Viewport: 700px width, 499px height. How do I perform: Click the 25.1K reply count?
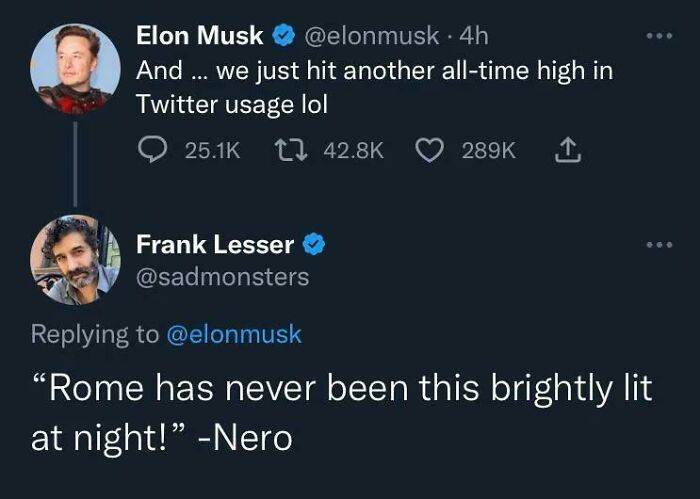point(212,150)
